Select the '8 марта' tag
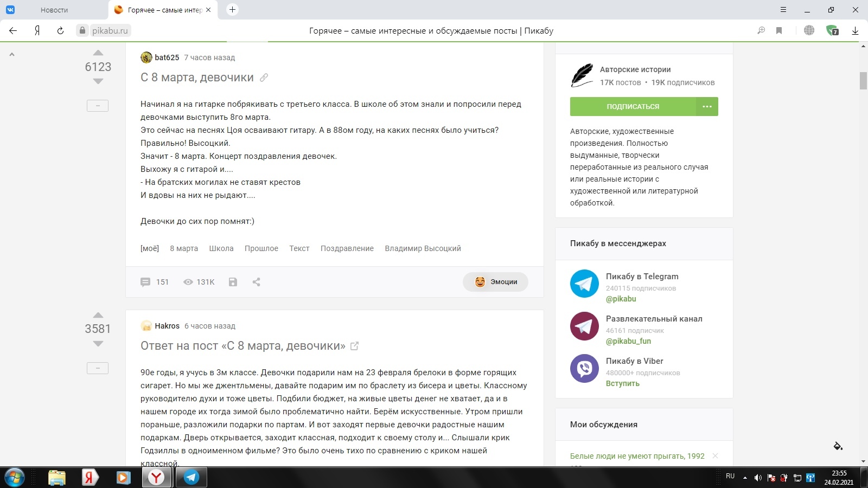The image size is (868, 488). [x=184, y=248]
